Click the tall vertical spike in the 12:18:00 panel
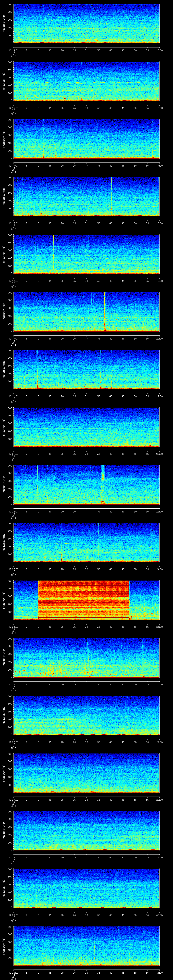173x980 pixels. [x=89, y=254]
